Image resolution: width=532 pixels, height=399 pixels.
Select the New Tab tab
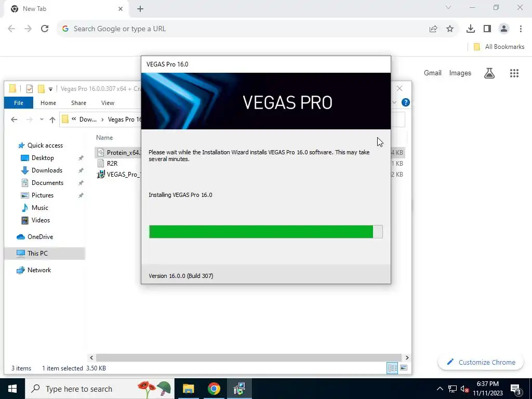[x=66, y=9]
